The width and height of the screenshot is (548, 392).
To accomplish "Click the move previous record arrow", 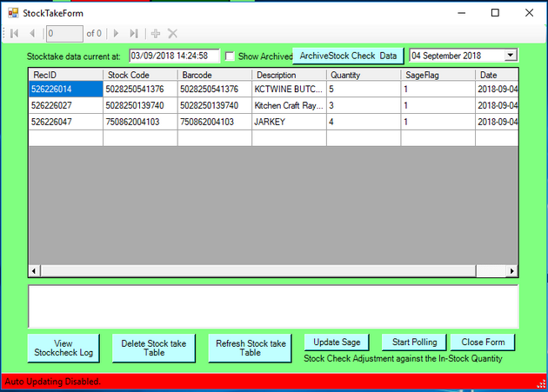I will coord(32,33).
